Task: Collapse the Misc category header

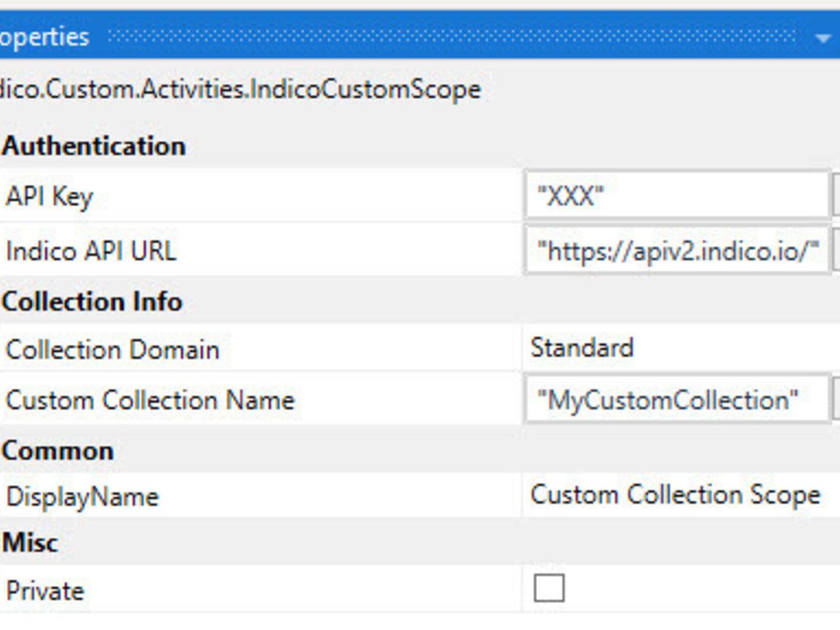Action: [x=30, y=542]
